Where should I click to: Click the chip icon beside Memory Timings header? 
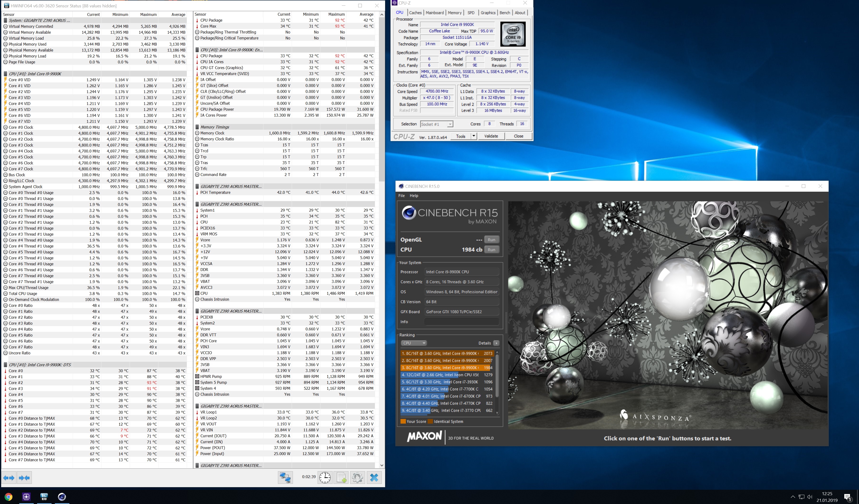click(x=197, y=127)
